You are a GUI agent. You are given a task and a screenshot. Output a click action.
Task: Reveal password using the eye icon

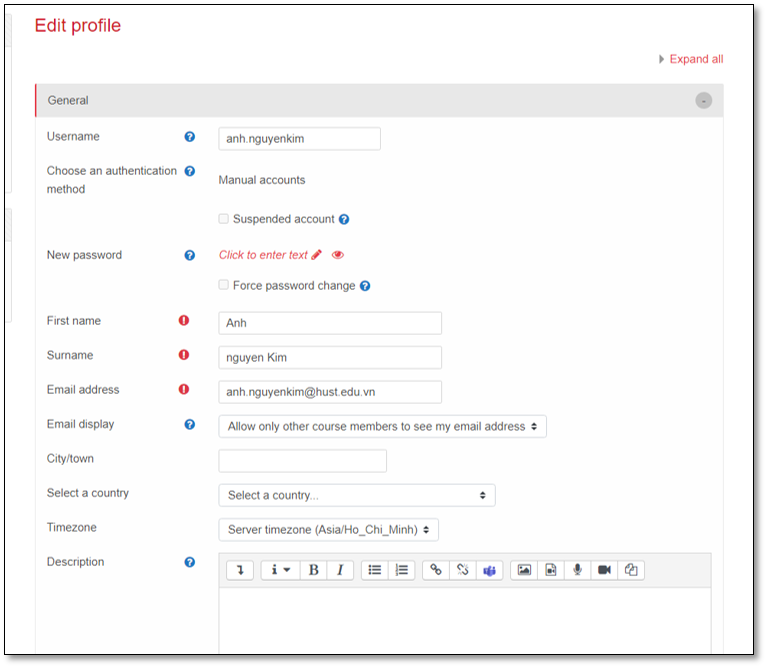tap(338, 255)
